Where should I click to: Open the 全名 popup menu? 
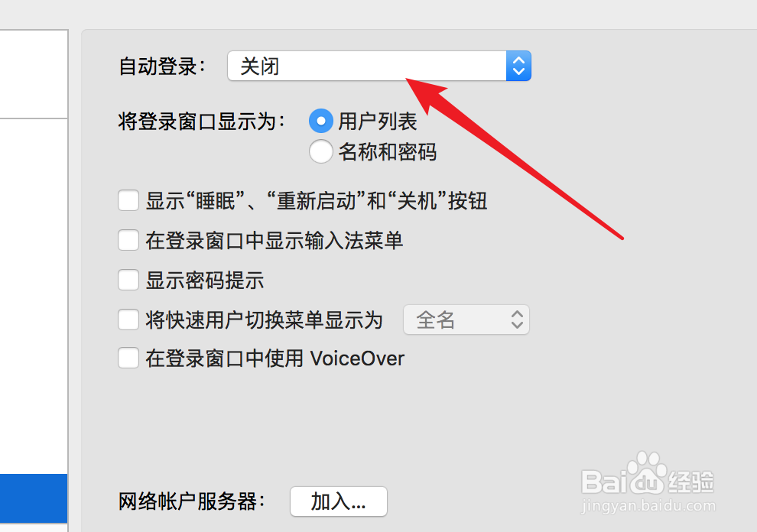pos(466,320)
